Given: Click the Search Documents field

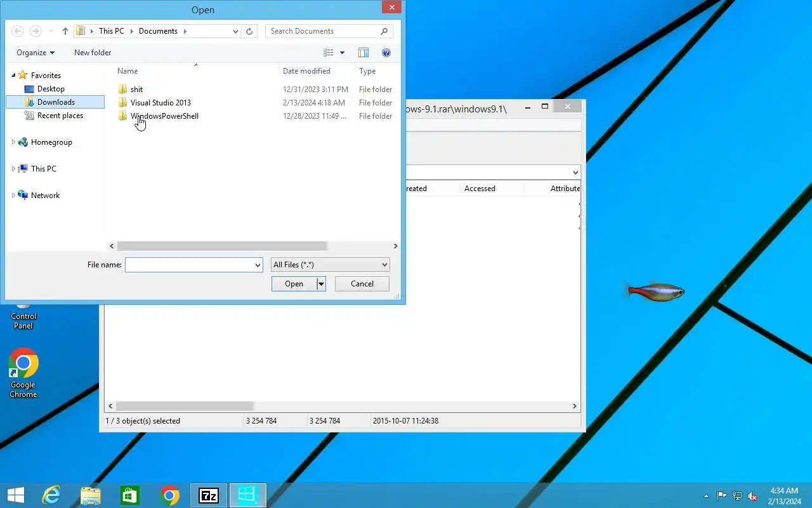Looking at the screenshot, I should click(329, 31).
